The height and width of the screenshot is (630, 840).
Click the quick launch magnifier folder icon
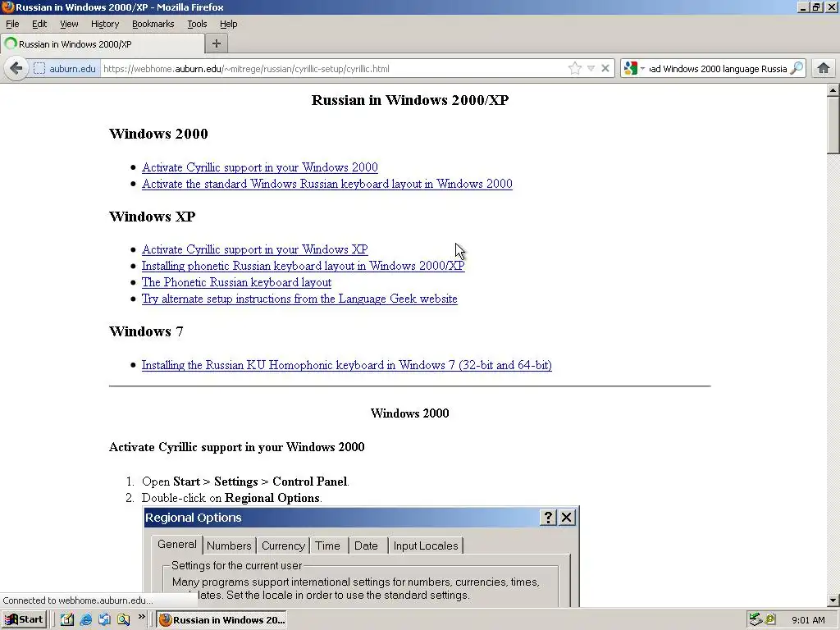tap(123, 620)
